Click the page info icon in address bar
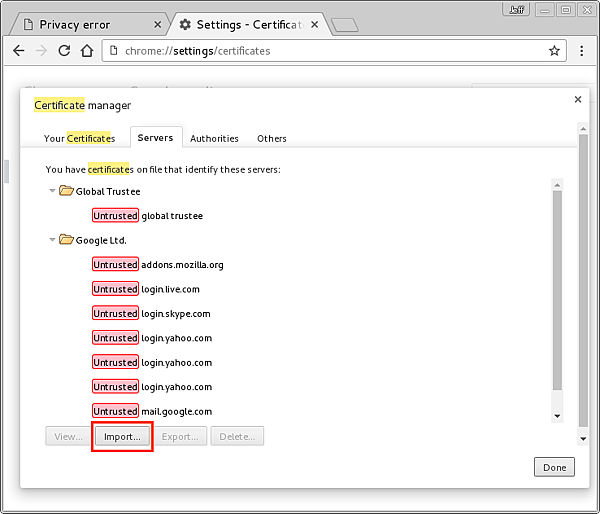The height and width of the screenshot is (514, 600). pyautogui.click(x=114, y=51)
